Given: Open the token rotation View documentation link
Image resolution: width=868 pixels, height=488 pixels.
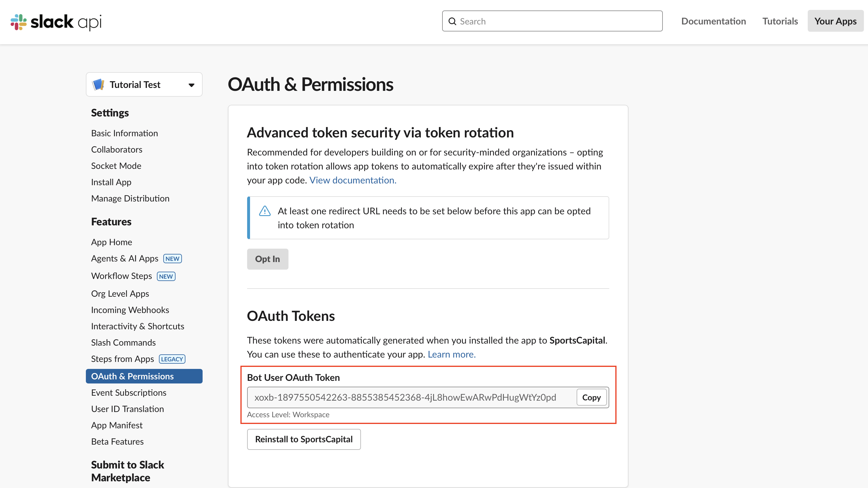Looking at the screenshot, I should pos(352,180).
